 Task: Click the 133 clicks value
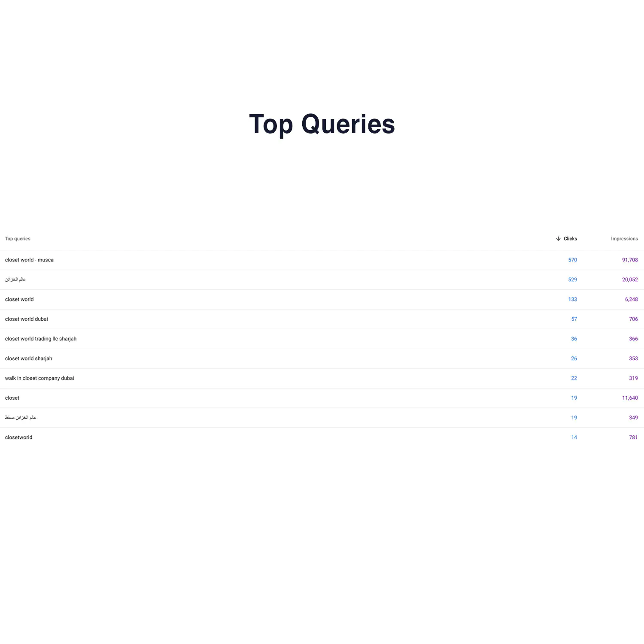(572, 299)
